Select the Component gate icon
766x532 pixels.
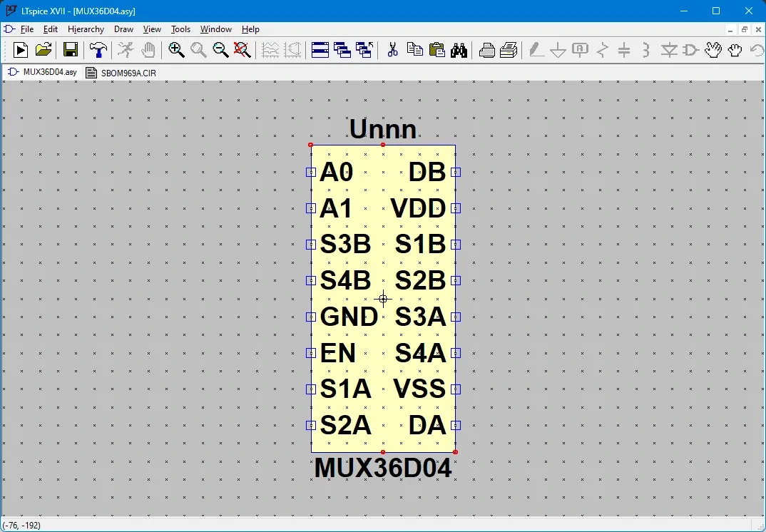click(x=691, y=50)
